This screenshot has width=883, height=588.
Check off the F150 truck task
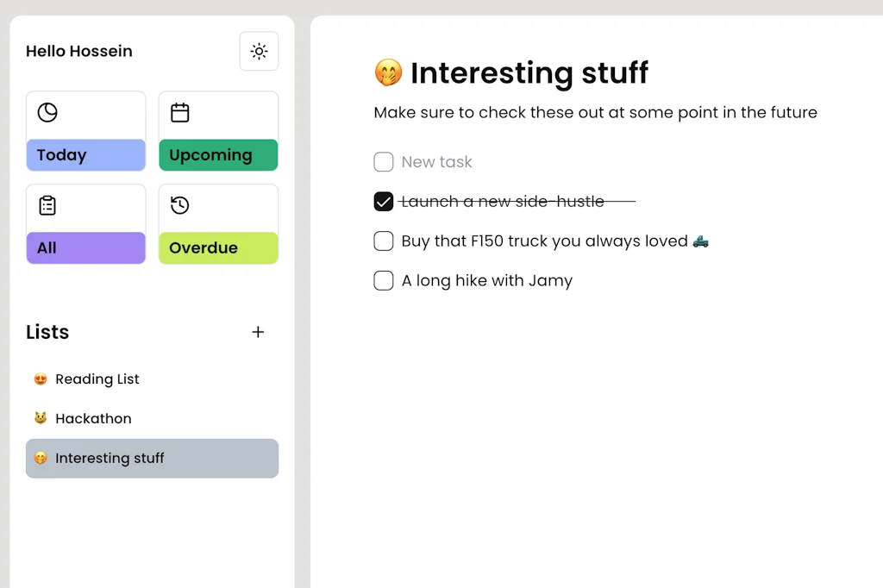384,241
